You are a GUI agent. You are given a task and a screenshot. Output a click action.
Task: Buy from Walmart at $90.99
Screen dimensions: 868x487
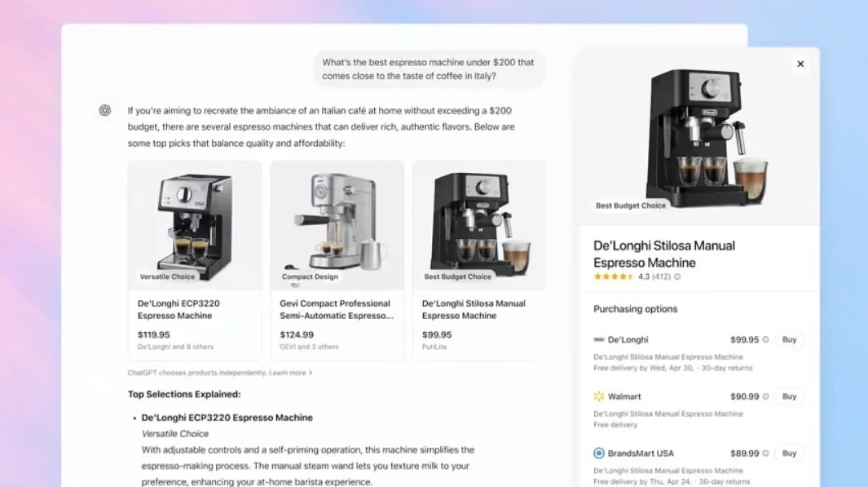coord(789,396)
